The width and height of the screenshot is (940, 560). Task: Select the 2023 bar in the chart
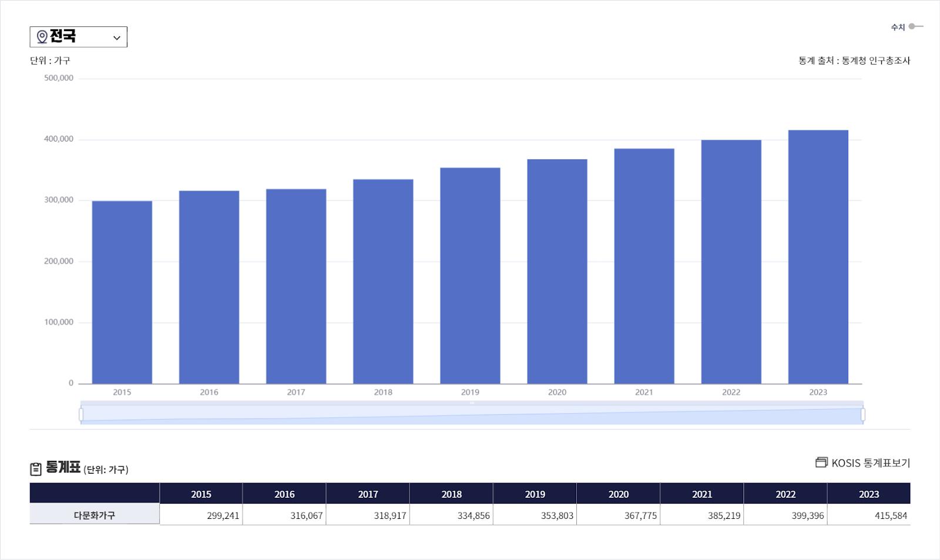click(x=818, y=257)
